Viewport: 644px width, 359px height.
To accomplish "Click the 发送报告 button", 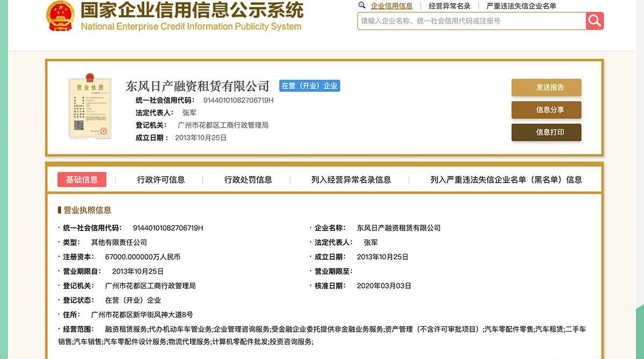I will click(x=546, y=87).
